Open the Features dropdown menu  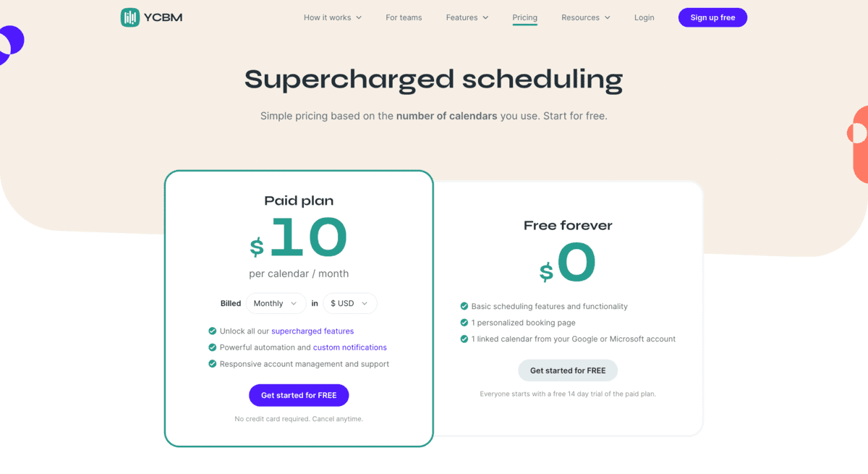(x=467, y=17)
